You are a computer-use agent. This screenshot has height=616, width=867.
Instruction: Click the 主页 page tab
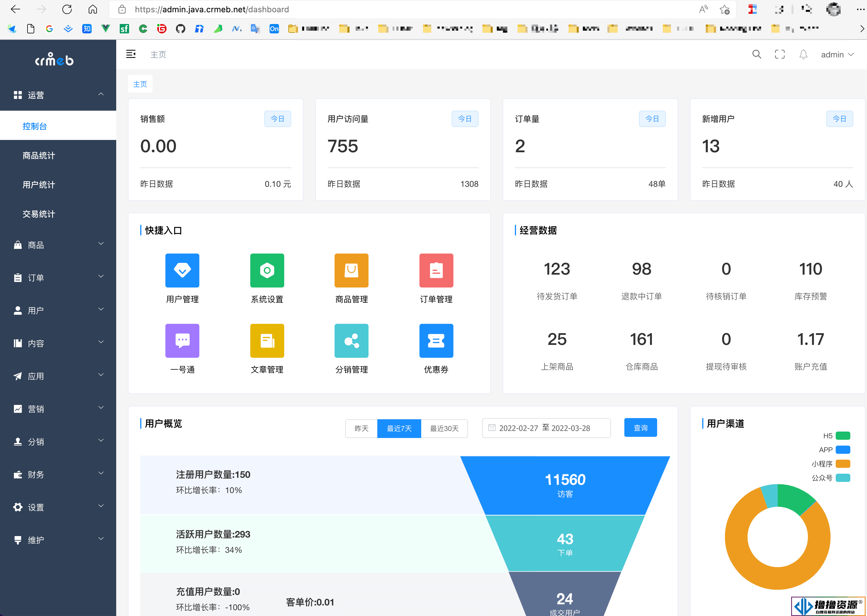140,84
